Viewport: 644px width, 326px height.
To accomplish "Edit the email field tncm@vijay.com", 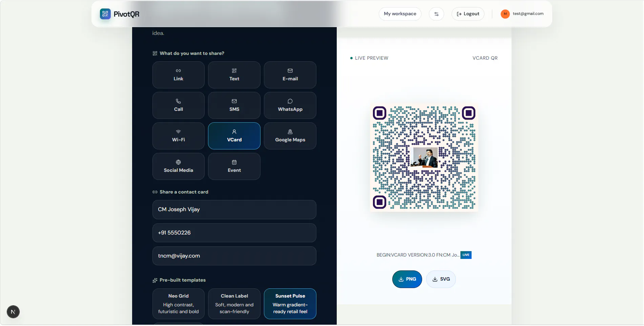I will [x=234, y=256].
